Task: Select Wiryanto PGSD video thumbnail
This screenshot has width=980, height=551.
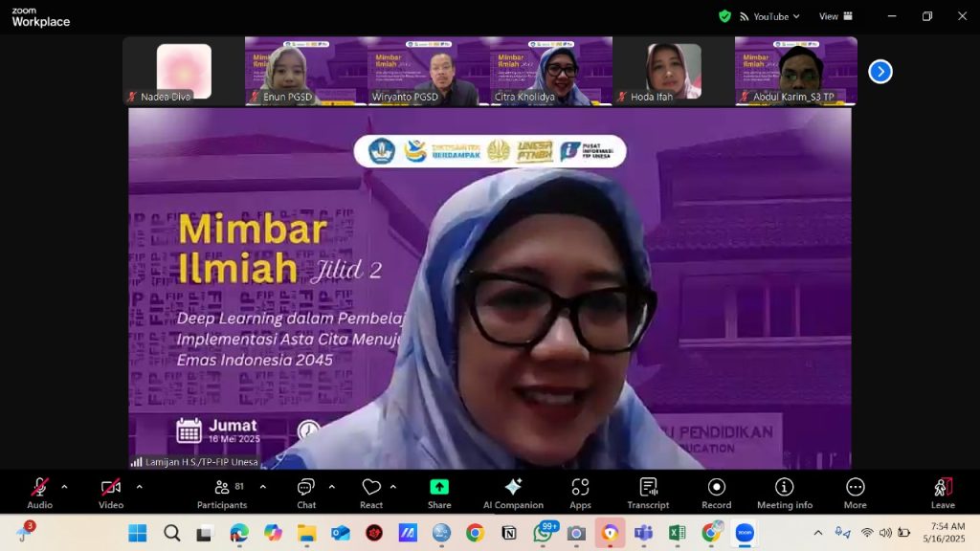Action: (x=428, y=71)
